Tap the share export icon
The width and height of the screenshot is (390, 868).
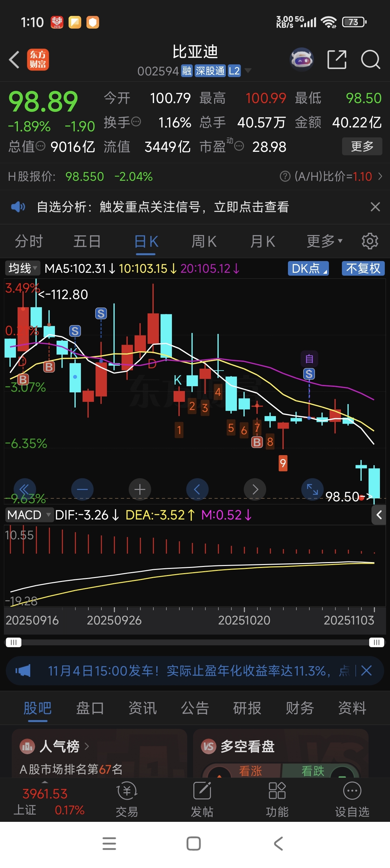[337, 59]
